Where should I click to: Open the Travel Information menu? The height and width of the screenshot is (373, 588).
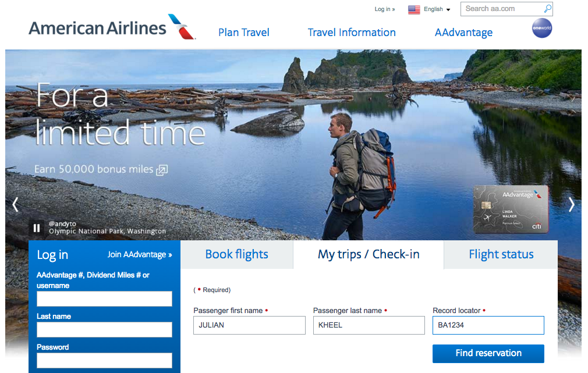(352, 33)
